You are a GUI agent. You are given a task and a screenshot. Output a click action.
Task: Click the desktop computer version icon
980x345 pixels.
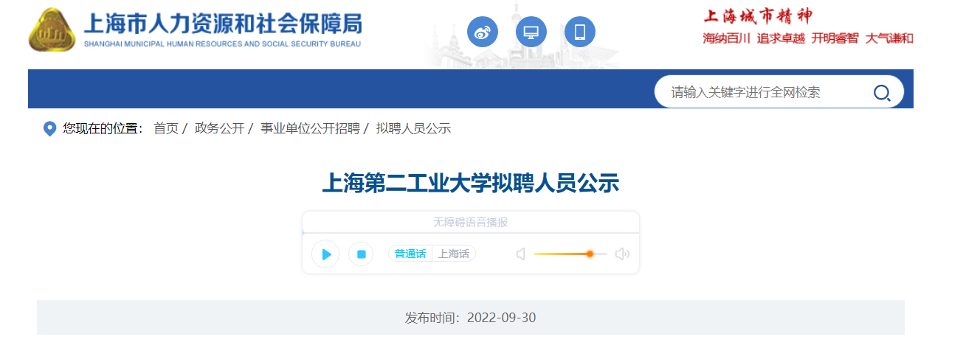click(531, 32)
